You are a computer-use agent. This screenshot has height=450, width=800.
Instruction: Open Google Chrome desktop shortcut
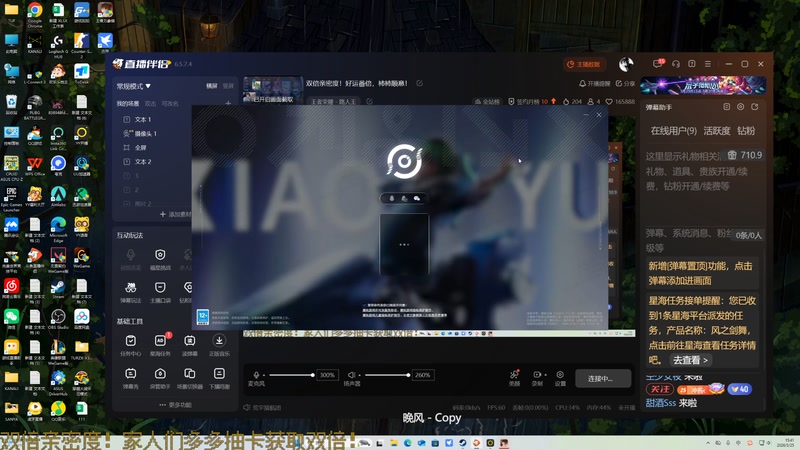(35, 15)
